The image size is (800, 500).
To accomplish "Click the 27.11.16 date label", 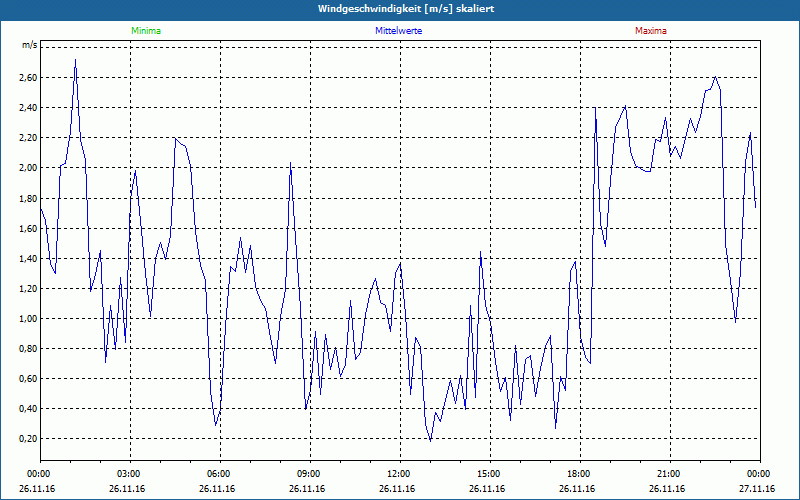I will (757, 489).
